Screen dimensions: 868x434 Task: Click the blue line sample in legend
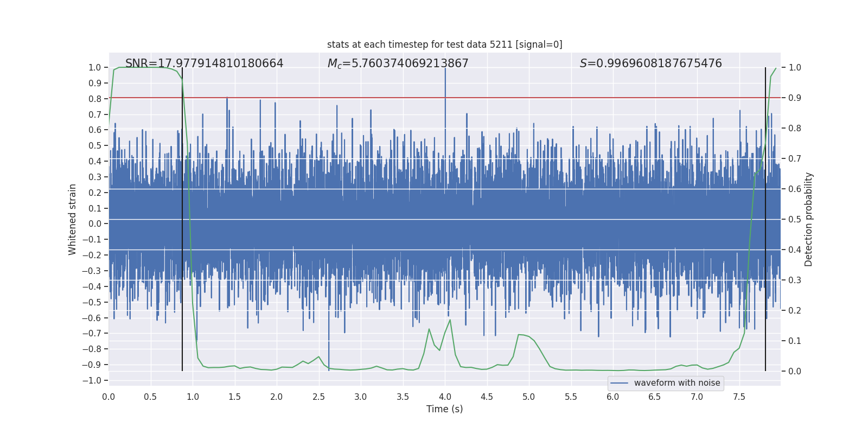(x=619, y=383)
